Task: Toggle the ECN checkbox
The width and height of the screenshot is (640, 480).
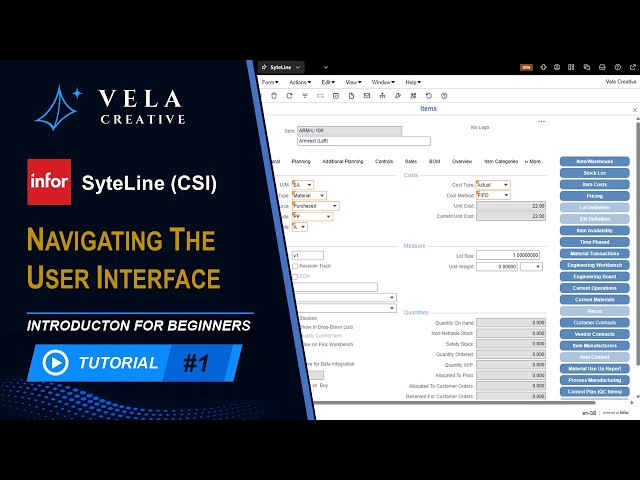Action: point(295,277)
